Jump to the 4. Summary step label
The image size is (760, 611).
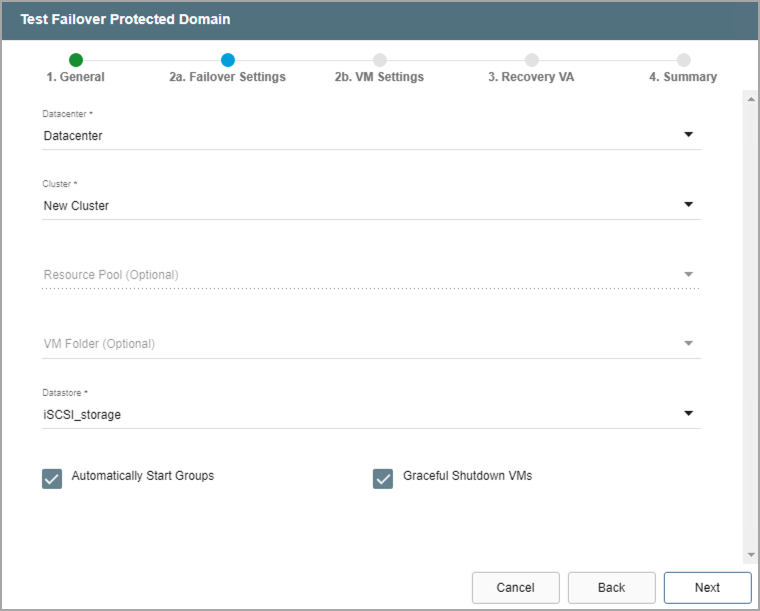(x=682, y=77)
